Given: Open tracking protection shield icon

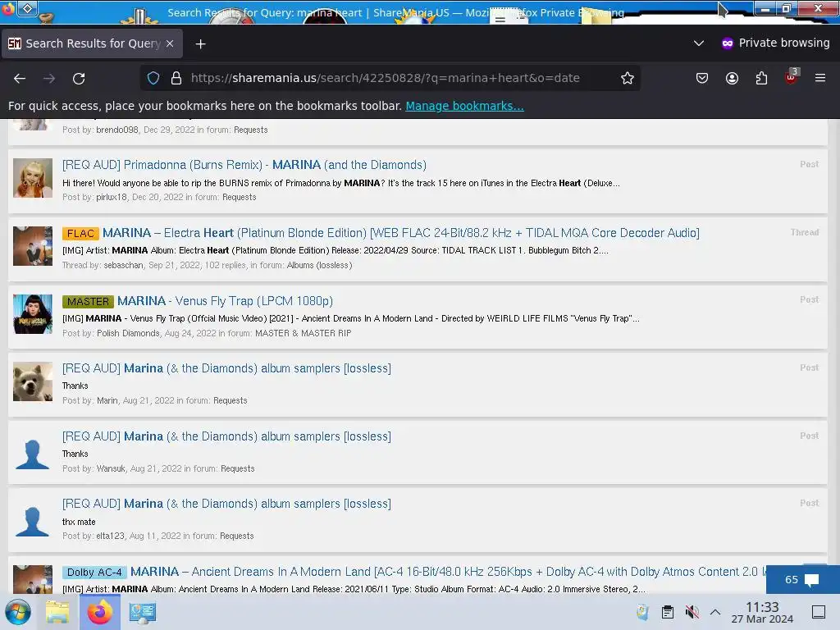Looking at the screenshot, I should coord(153,78).
